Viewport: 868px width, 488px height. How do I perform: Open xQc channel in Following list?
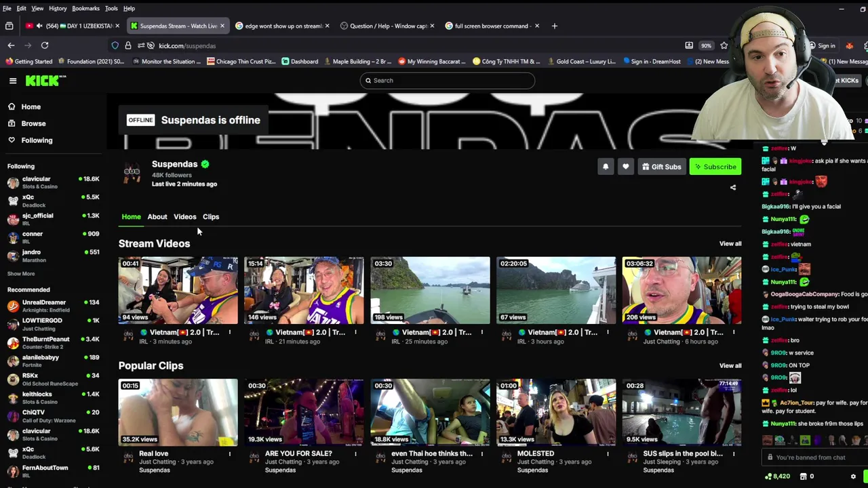(53, 201)
